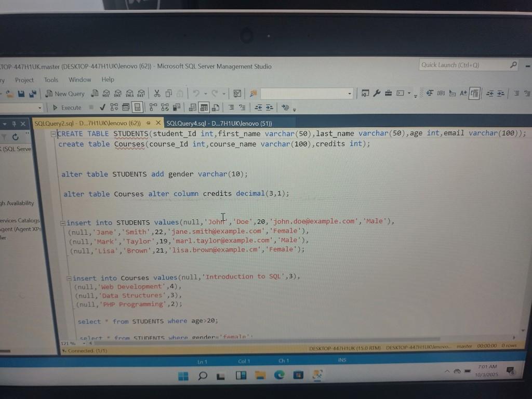
Task: Click the Activity Monitor icon
Action: [x=237, y=94]
